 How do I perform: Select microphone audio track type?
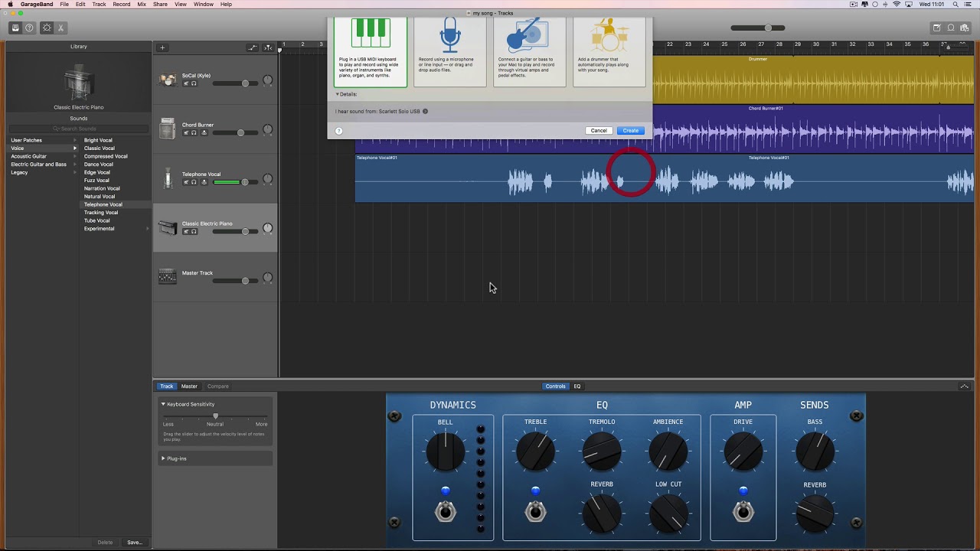point(450,51)
